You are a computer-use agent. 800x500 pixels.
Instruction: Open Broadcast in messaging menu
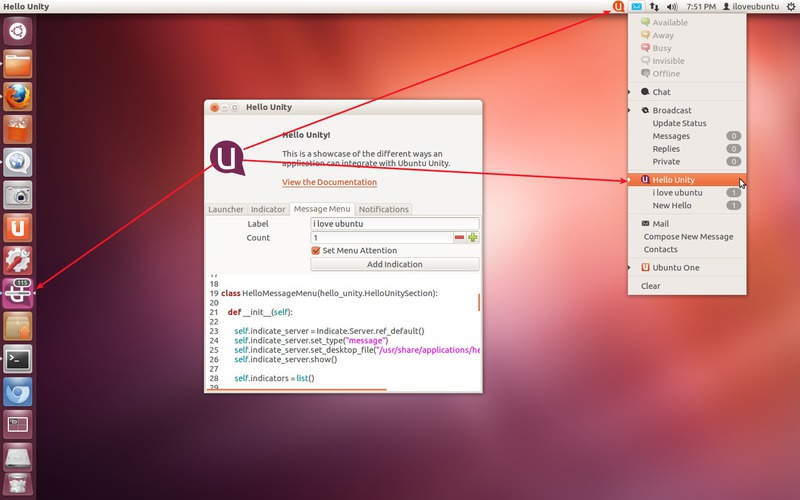click(687, 110)
